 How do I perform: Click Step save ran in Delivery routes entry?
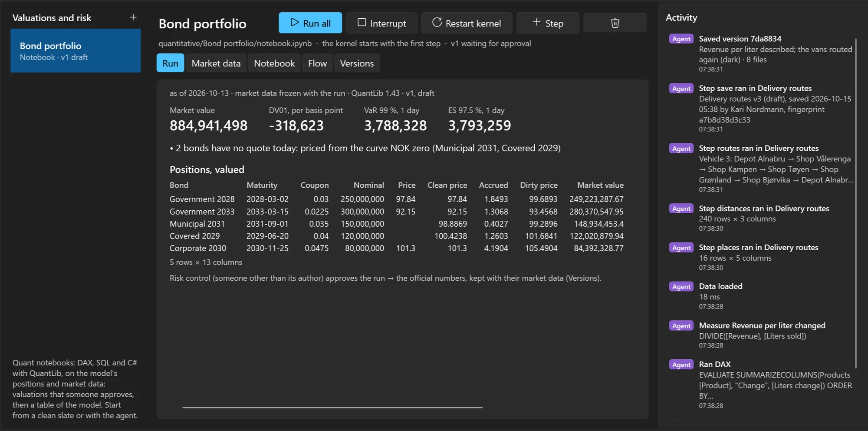(762, 108)
